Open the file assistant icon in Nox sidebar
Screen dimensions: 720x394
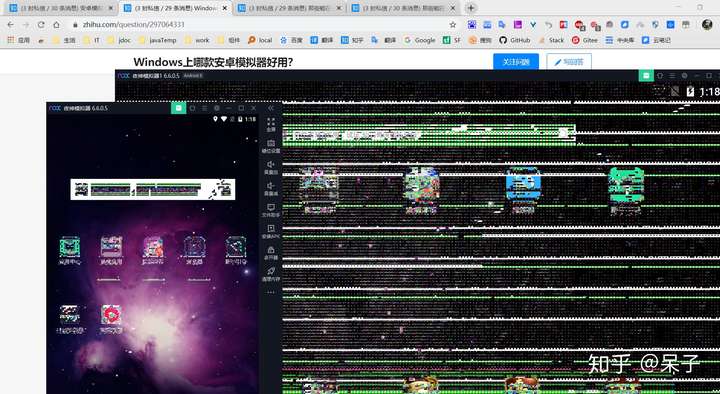pyautogui.click(x=271, y=210)
